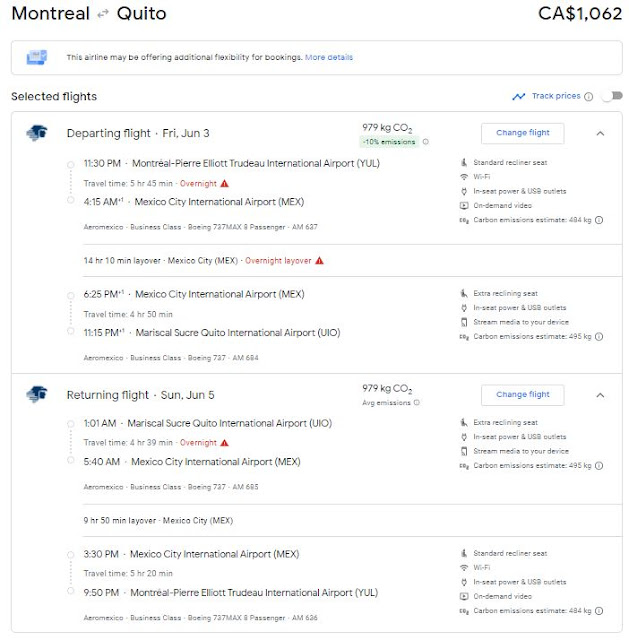Click the Wi-Fi icon for flight AM 636
The image size is (629, 640).
[x=464, y=567]
